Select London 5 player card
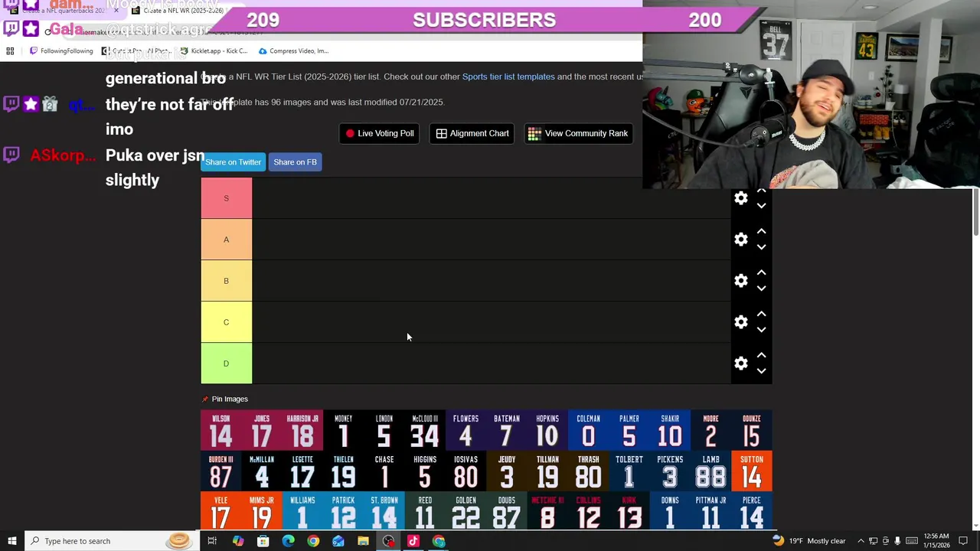980x551 pixels. [x=384, y=430]
